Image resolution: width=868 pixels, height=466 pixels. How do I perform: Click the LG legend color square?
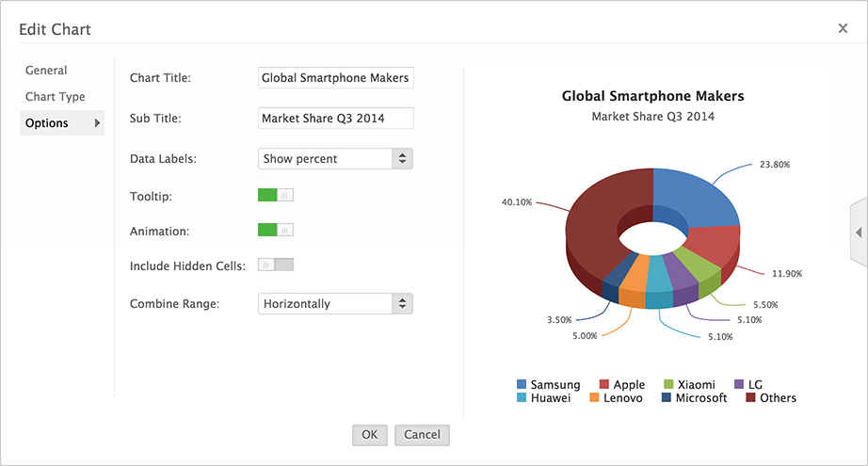coord(739,384)
